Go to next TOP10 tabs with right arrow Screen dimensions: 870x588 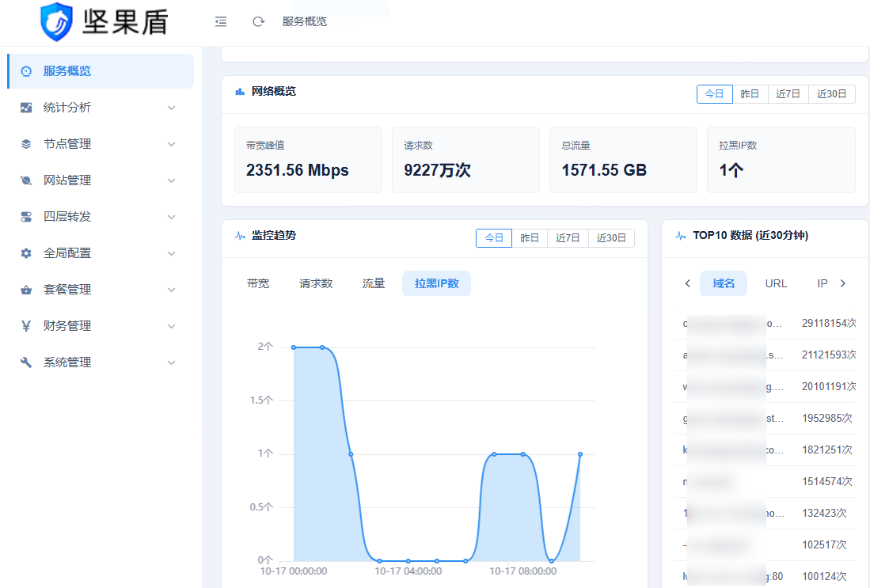pos(843,283)
